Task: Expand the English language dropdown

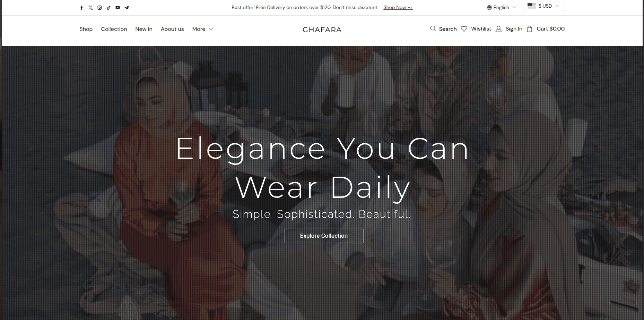Action: tap(502, 8)
